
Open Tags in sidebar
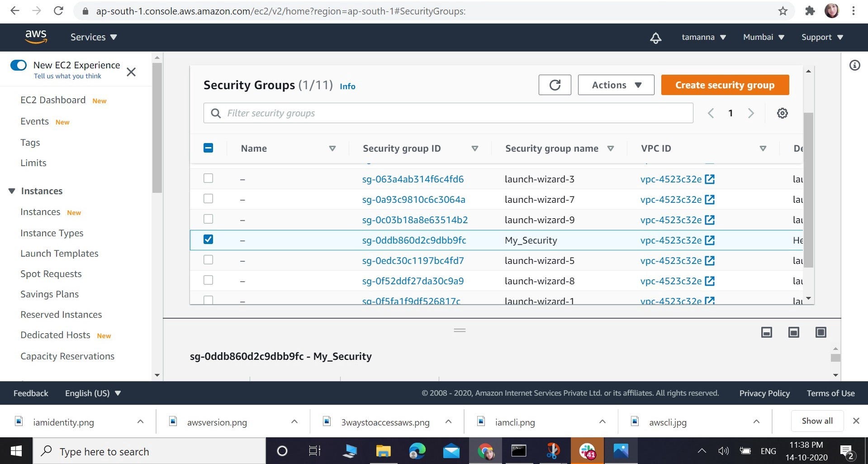click(x=30, y=143)
